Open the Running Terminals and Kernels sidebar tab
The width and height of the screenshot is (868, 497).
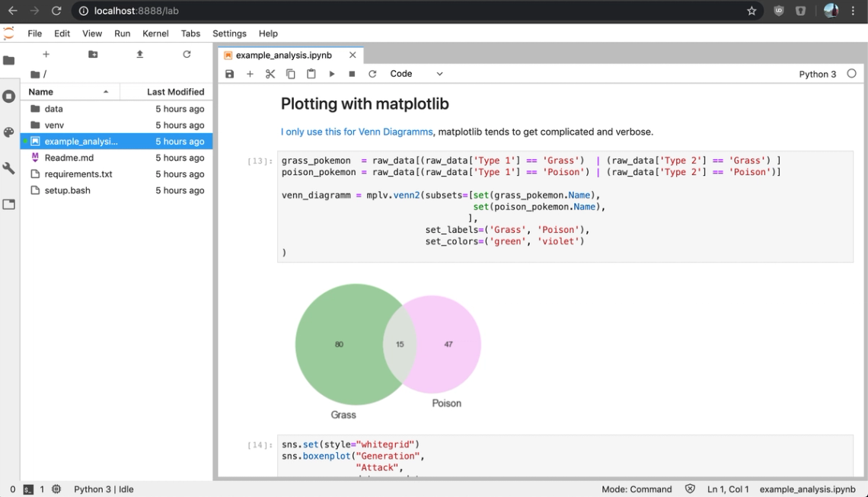point(9,97)
